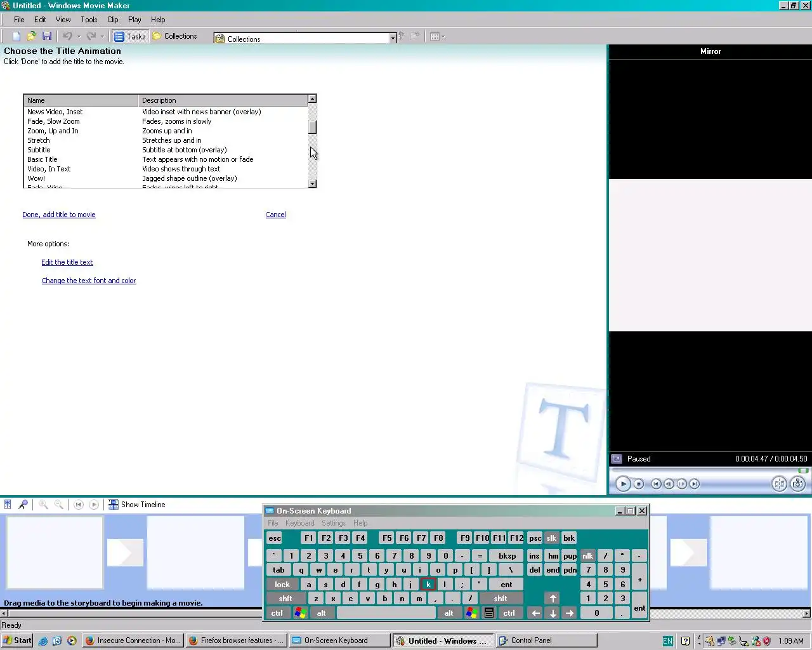Screen dimensions: 812x650
Task: Create a new collection folder icon
Action: [x=415, y=36]
